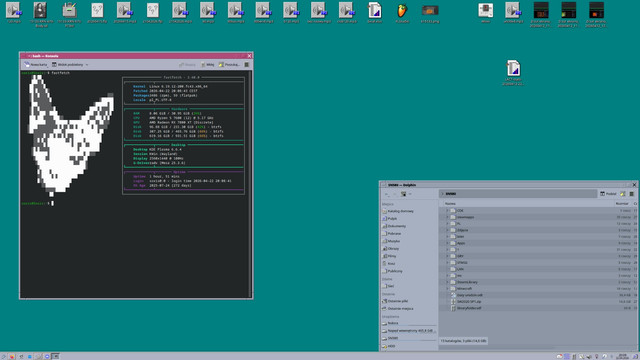Image resolution: width=640 pixels, height=360 pixels.
Task: Open Ostatnie pliki in Dolphin places
Action: click(x=395, y=301)
